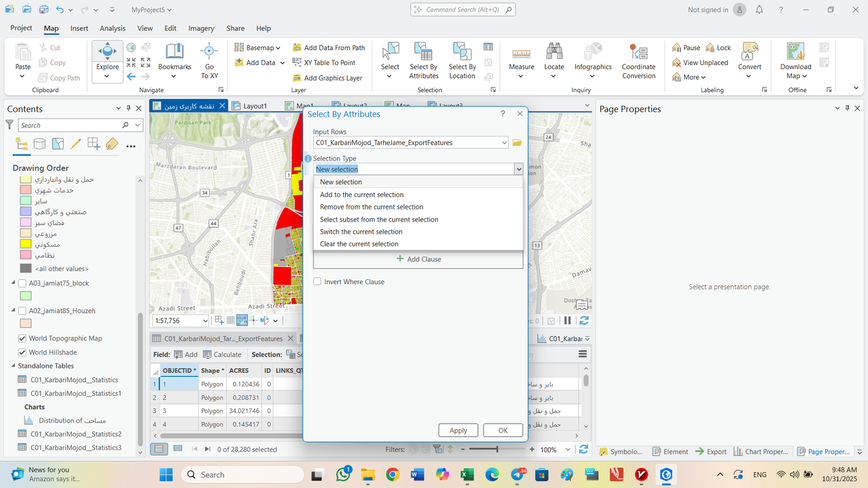Screen dimensions: 868x488
Task: Add a graphics layer to the map
Action: 328,78
